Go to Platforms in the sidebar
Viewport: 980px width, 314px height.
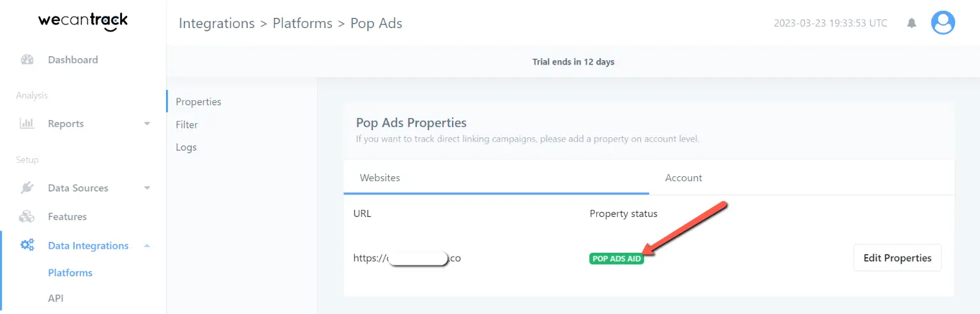[70, 273]
